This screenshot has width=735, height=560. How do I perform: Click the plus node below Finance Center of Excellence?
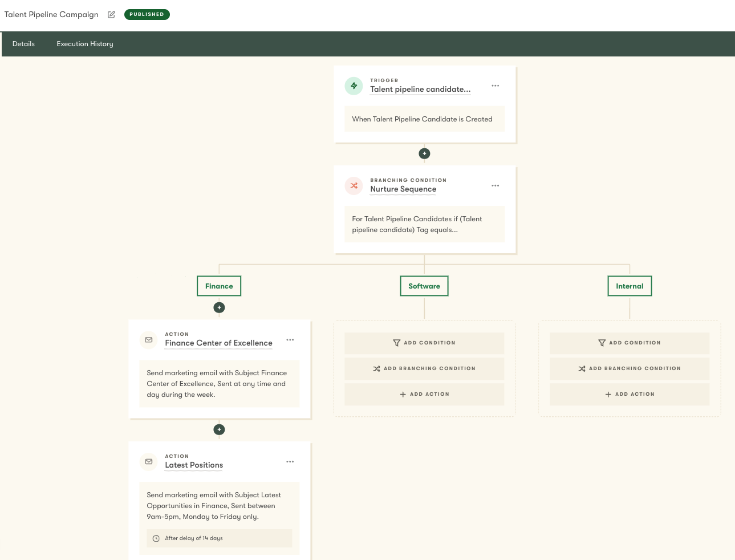click(x=219, y=429)
